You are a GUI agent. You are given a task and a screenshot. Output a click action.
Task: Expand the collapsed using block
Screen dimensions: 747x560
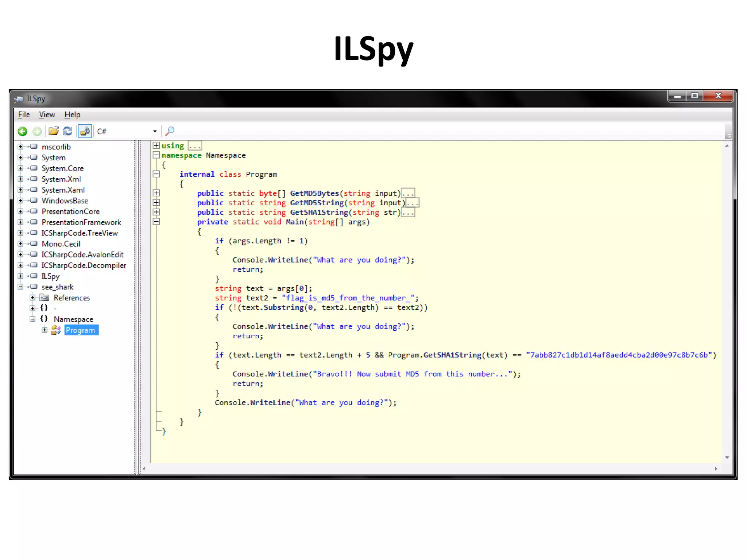click(156, 145)
